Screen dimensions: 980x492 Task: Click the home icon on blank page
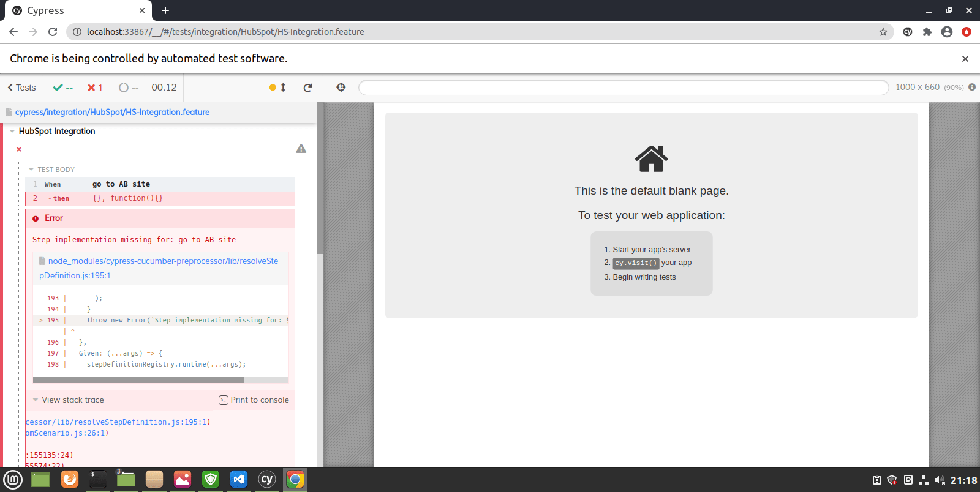[651, 159]
